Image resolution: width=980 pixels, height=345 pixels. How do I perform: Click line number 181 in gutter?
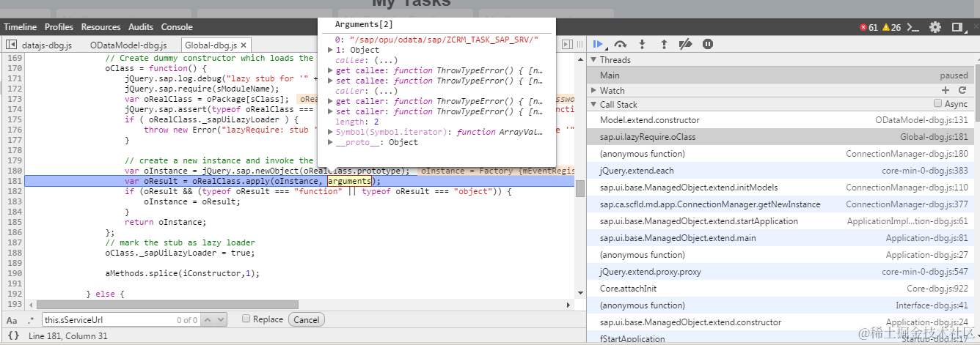pyautogui.click(x=14, y=181)
